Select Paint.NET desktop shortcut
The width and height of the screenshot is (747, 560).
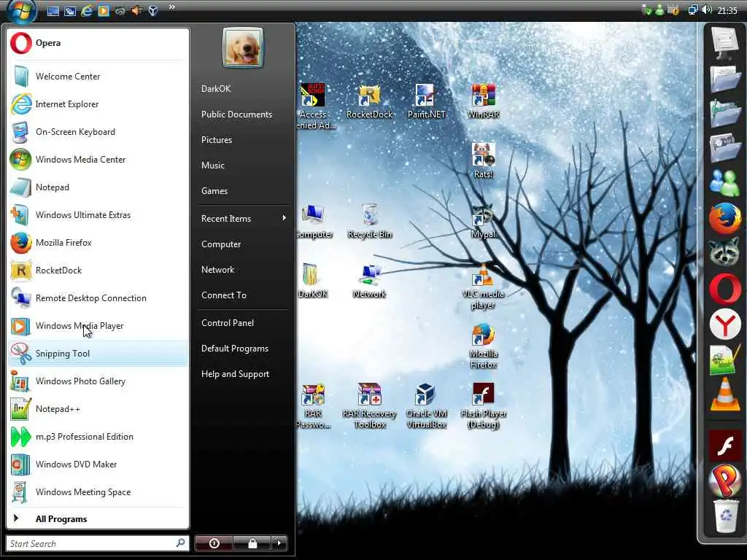tap(426, 101)
